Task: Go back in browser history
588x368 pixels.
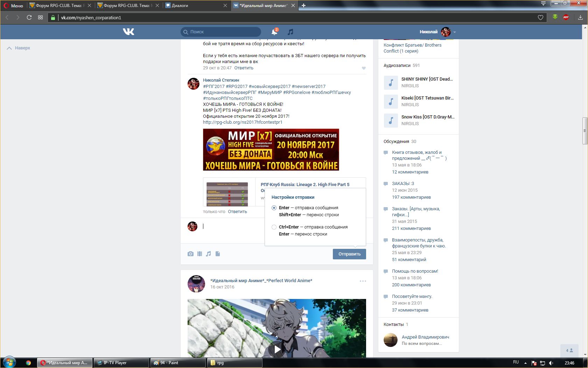Action: tap(7, 18)
